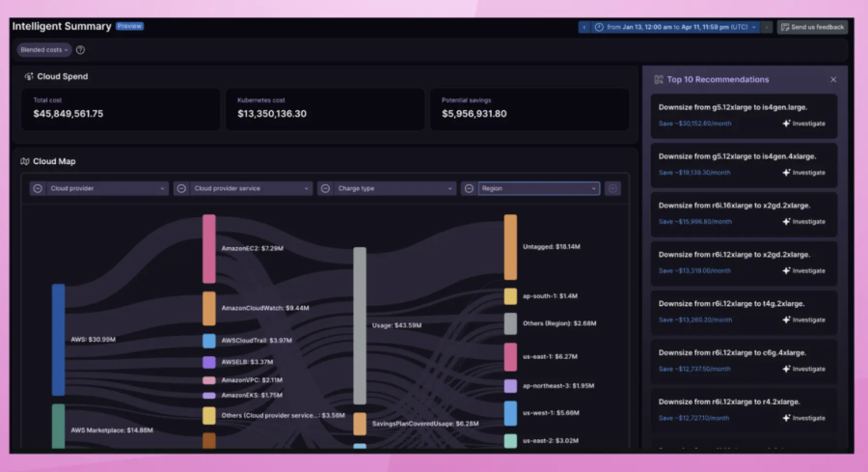
Task: Select the gray Usage node
Action: [x=360, y=325]
